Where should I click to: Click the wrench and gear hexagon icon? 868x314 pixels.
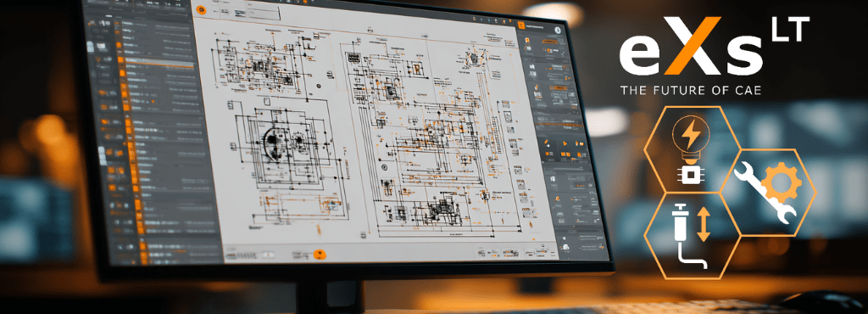768,192
